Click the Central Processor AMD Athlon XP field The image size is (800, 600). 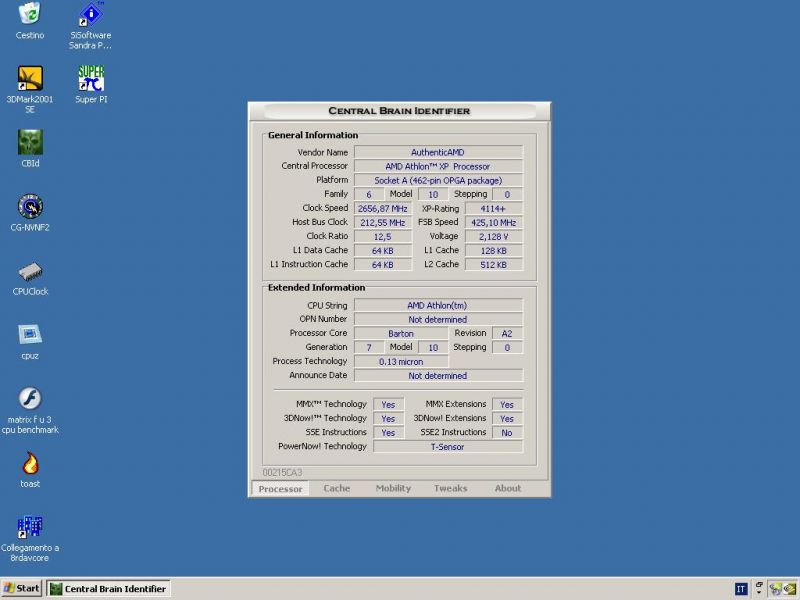point(438,166)
